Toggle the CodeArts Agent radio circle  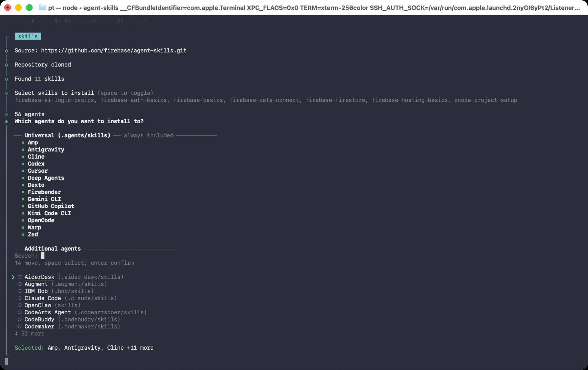(x=20, y=312)
